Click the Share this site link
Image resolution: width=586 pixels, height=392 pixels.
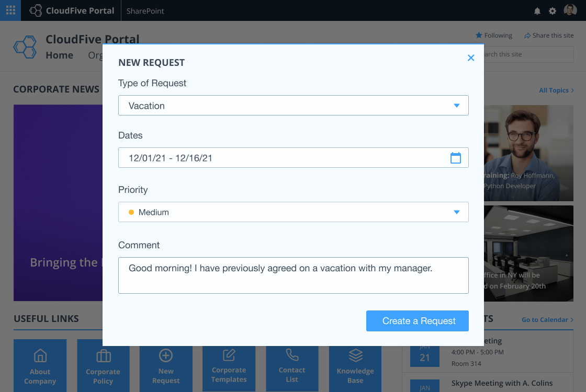tap(549, 36)
